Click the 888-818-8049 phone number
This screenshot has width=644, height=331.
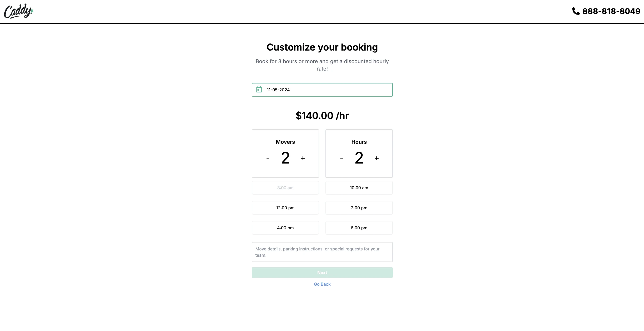click(x=611, y=11)
